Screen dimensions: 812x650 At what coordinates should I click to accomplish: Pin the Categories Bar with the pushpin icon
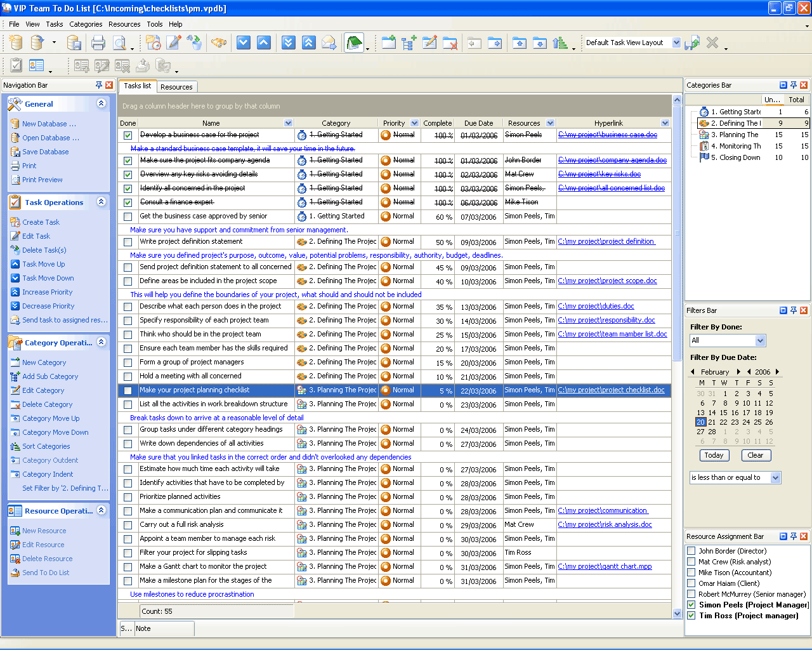pos(793,85)
